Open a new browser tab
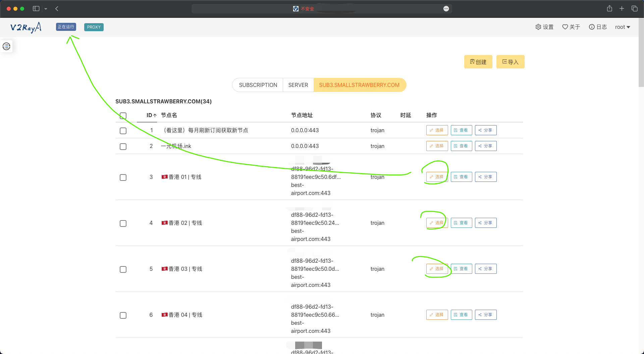This screenshot has width=644, height=354. coord(622,9)
